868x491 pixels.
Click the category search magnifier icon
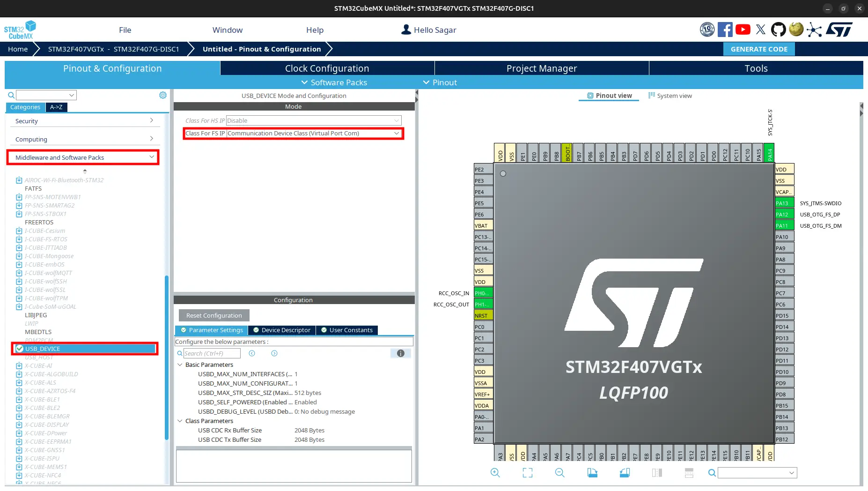coord(11,95)
